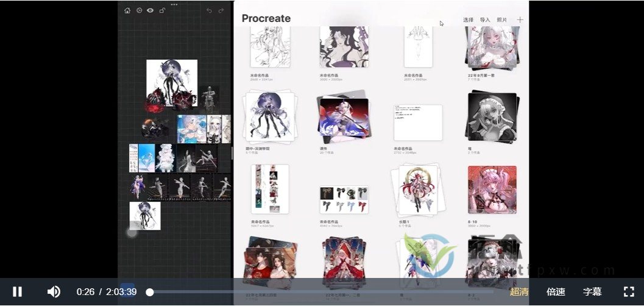Click the 22年8月第一套 stack label
This screenshot has height=306, width=644.
[x=482, y=76]
